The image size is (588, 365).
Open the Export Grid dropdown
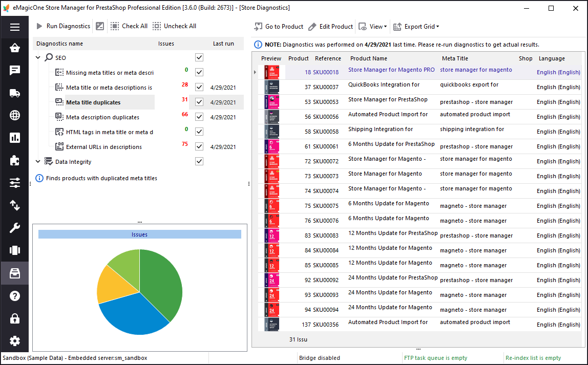pos(416,27)
